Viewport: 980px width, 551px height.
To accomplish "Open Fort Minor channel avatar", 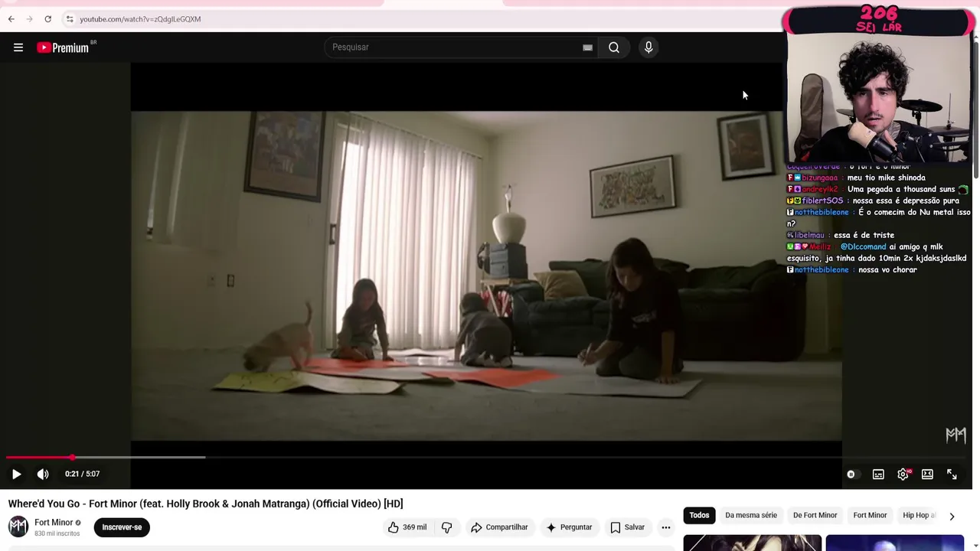I will [x=18, y=527].
